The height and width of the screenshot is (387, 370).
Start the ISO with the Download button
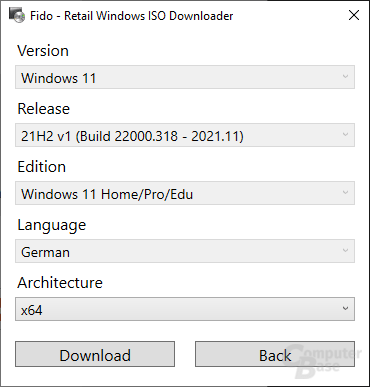pos(95,354)
